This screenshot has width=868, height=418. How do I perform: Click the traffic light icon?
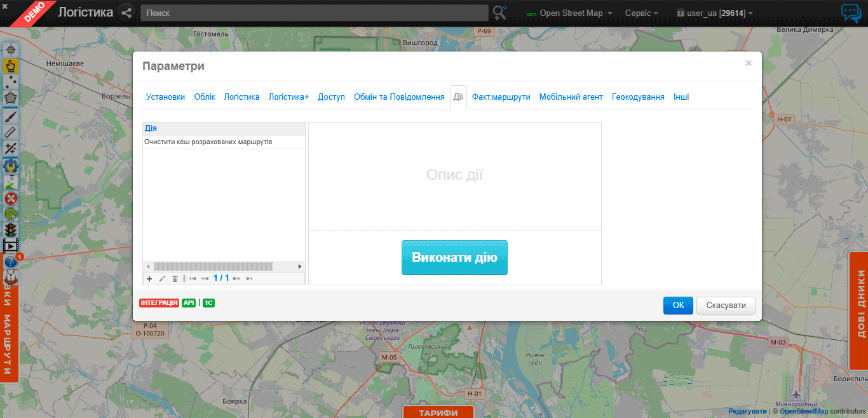coord(11,230)
